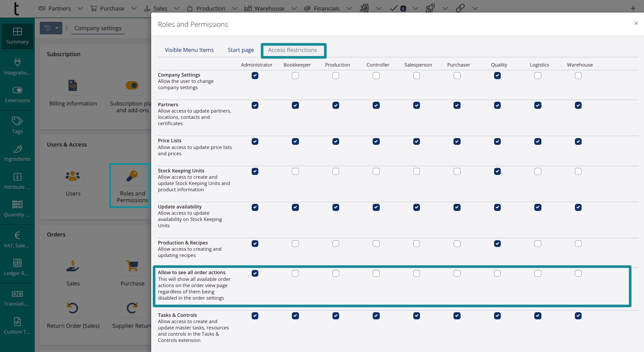Image resolution: width=644 pixels, height=352 pixels.
Task: Expand the Production menu chevron
Action: (x=234, y=8)
